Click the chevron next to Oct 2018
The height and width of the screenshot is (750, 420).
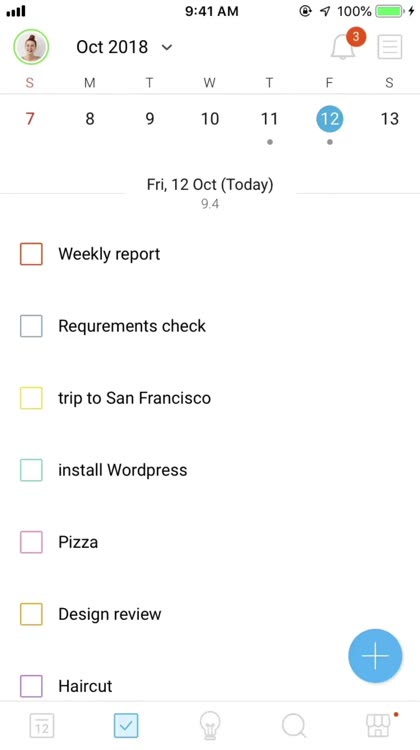pos(166,47)
